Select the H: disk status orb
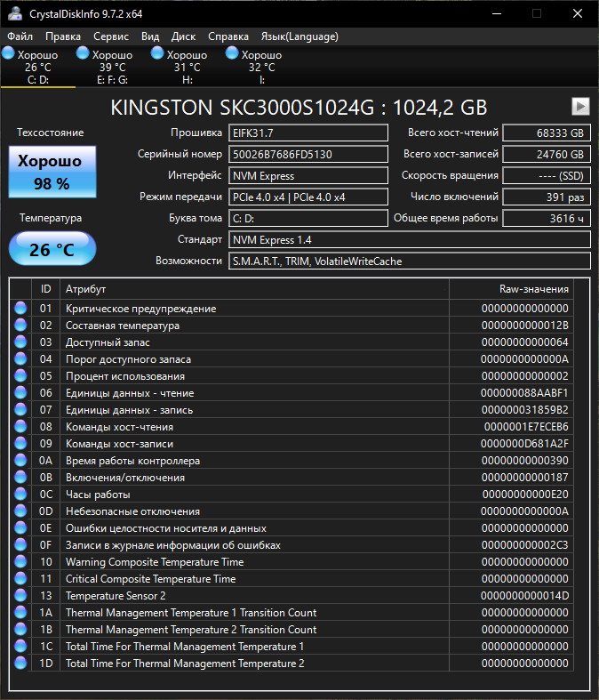The width and height of the screenshot is (599, 700). point(158,54)
